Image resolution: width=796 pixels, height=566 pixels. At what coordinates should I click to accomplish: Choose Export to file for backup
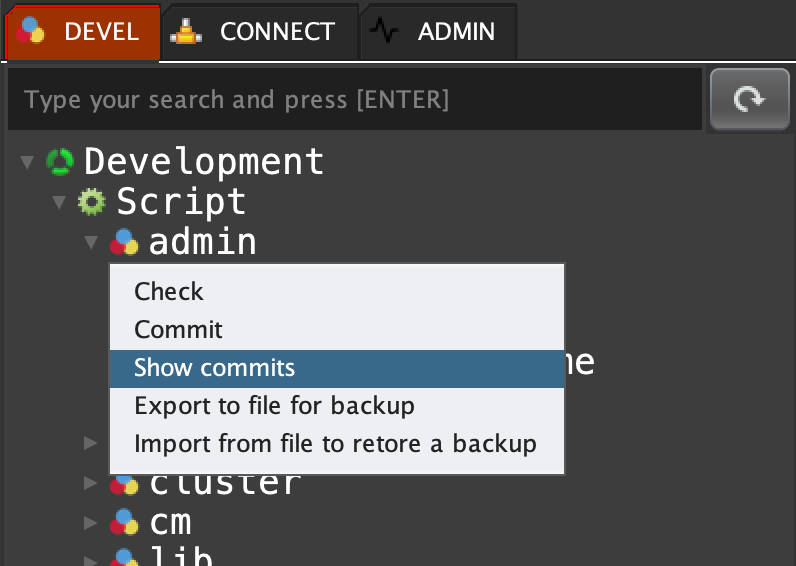pos(274,406)
